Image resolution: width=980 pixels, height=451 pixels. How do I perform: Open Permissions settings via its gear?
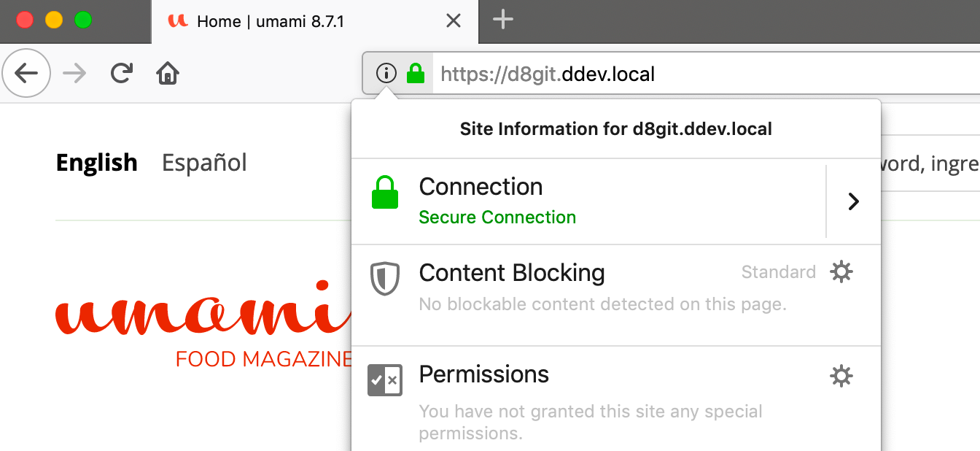click(x=841, y=376)
